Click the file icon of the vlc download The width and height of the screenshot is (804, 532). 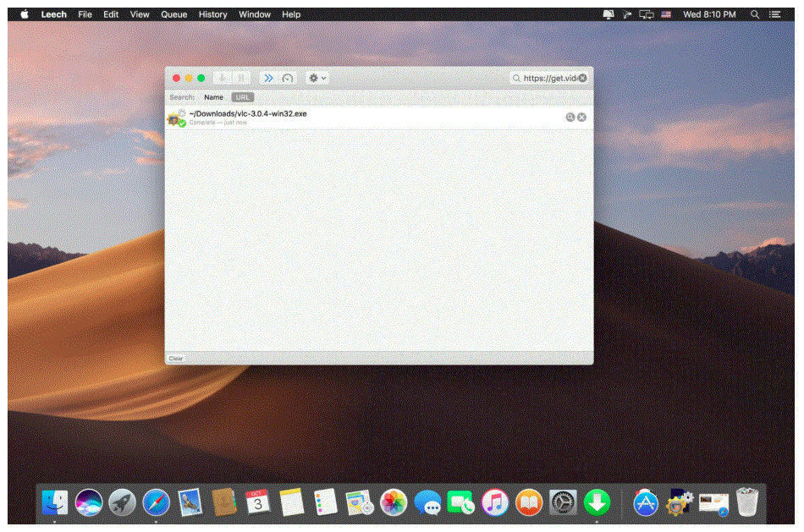pos(176,118)
